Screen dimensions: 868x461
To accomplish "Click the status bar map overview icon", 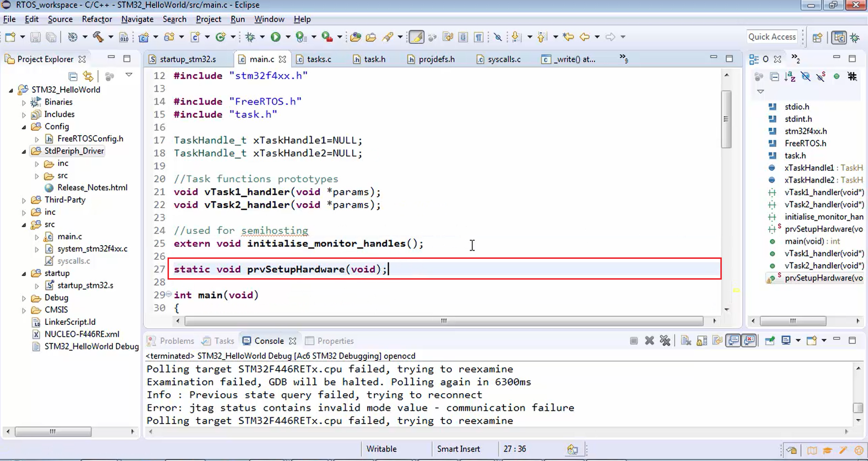I will 812,450.
